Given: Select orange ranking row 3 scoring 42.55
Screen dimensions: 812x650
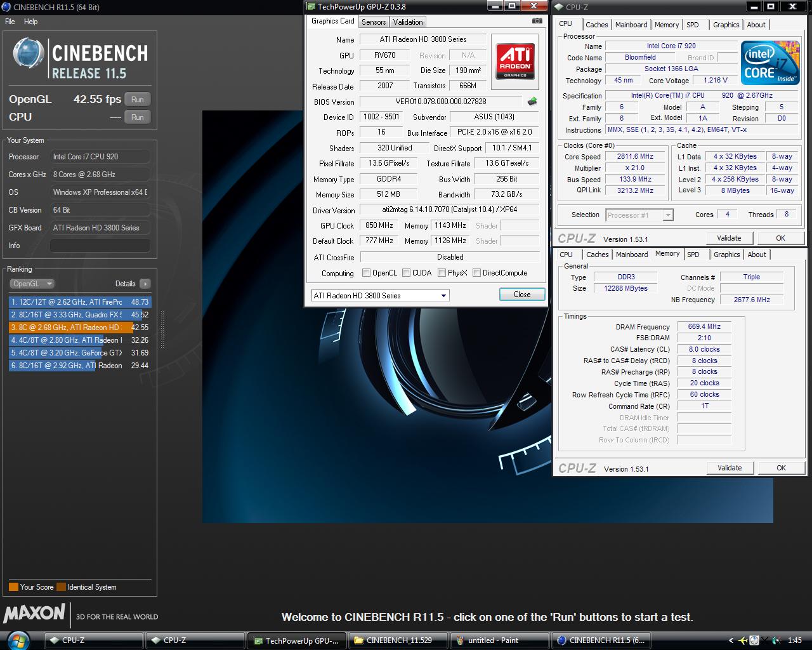Looking at the screenshot, I should click(x=80, y=328).
